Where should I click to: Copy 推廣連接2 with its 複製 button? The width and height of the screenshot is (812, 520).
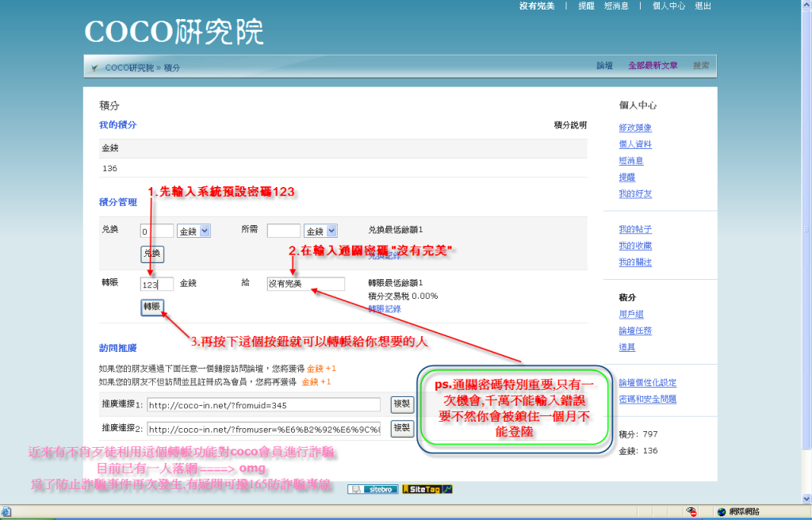coord(402,428)
